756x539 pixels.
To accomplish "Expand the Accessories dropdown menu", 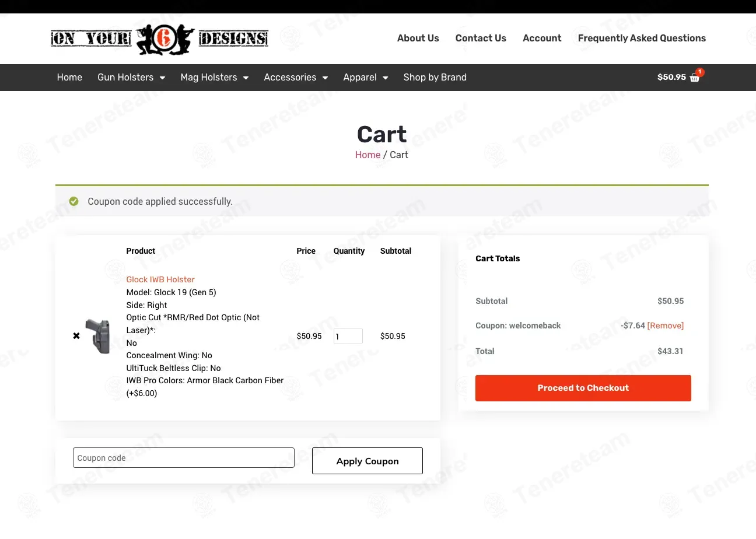I will (296, 78).
